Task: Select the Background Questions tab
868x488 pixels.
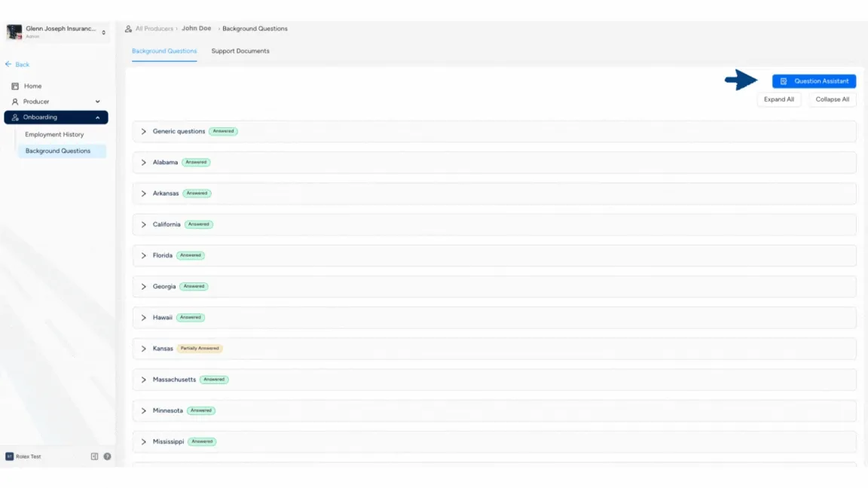Action: click(164, 51)
